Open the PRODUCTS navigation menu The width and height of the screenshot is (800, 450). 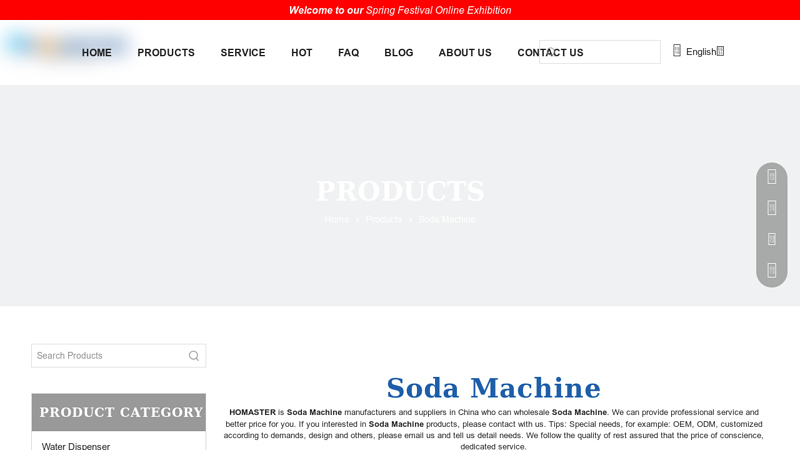click(166, 53)
